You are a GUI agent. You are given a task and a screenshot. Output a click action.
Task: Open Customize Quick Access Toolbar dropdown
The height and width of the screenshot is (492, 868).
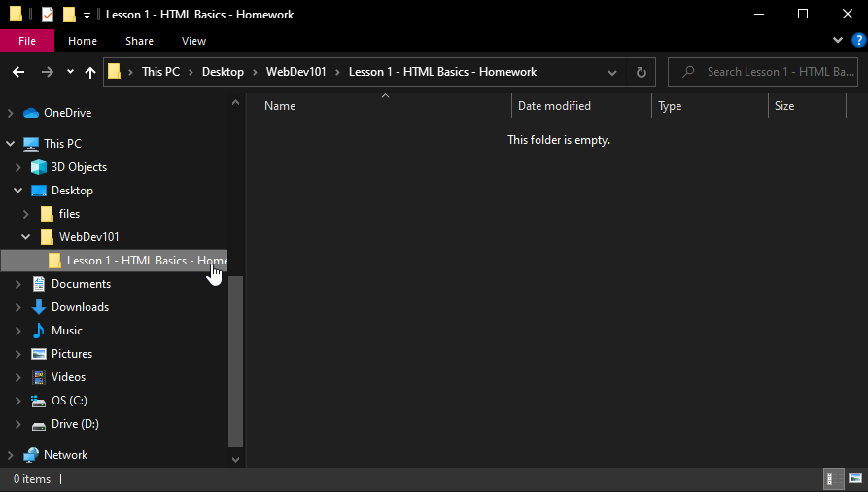pos(87,16)
